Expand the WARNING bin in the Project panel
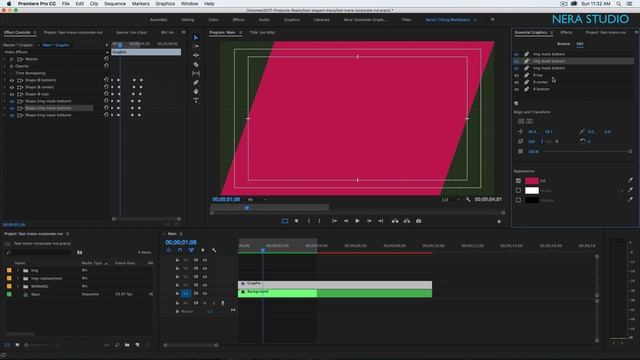 (18, 286)
